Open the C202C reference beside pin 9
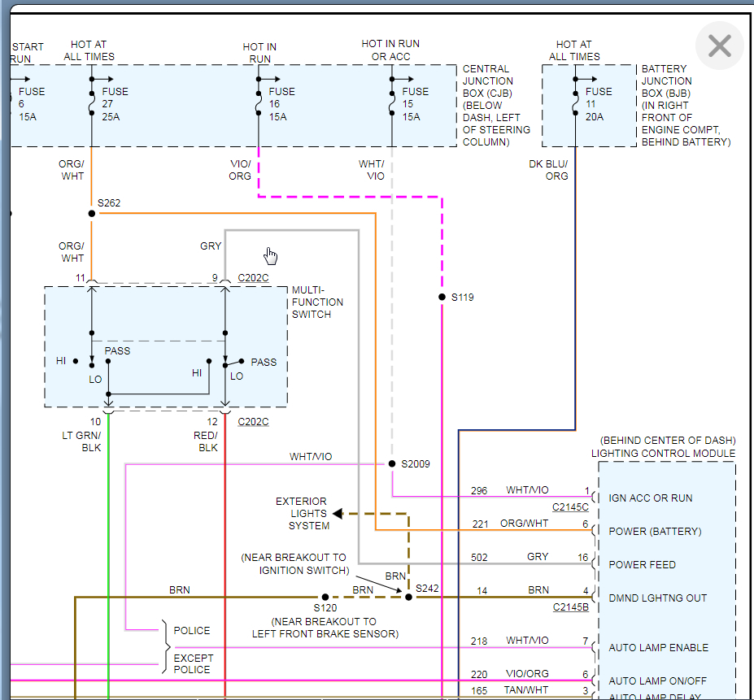Viewport: 754px width, 700px height. coord(253,278)
